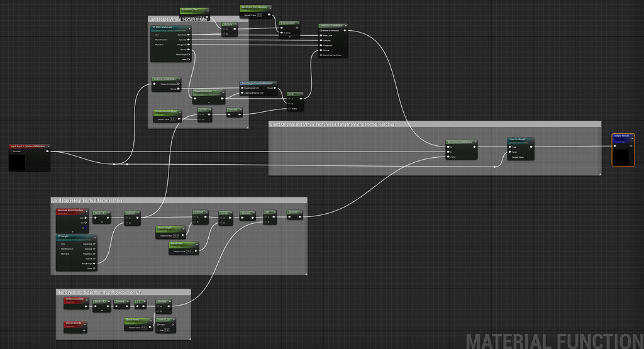
Task: Select the BlendAngleCorrectedNormals node
Action: coord(258,83)
